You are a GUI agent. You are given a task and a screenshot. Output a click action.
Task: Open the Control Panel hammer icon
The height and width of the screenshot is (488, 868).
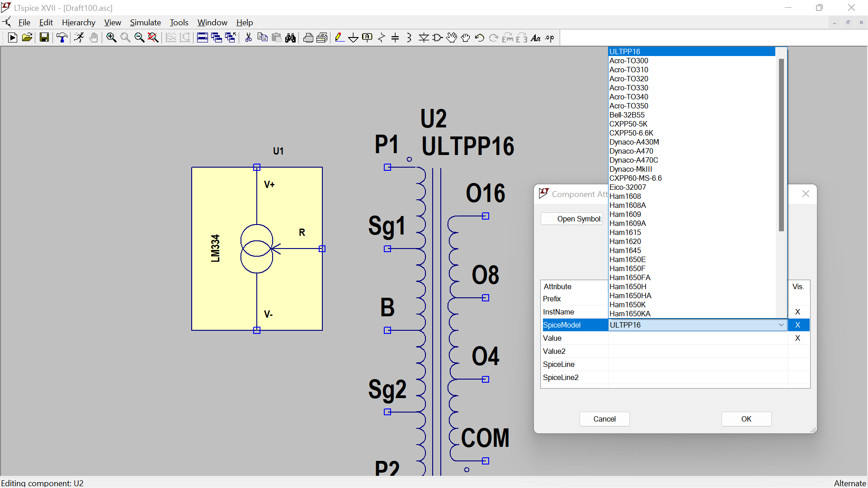point(62,38)
